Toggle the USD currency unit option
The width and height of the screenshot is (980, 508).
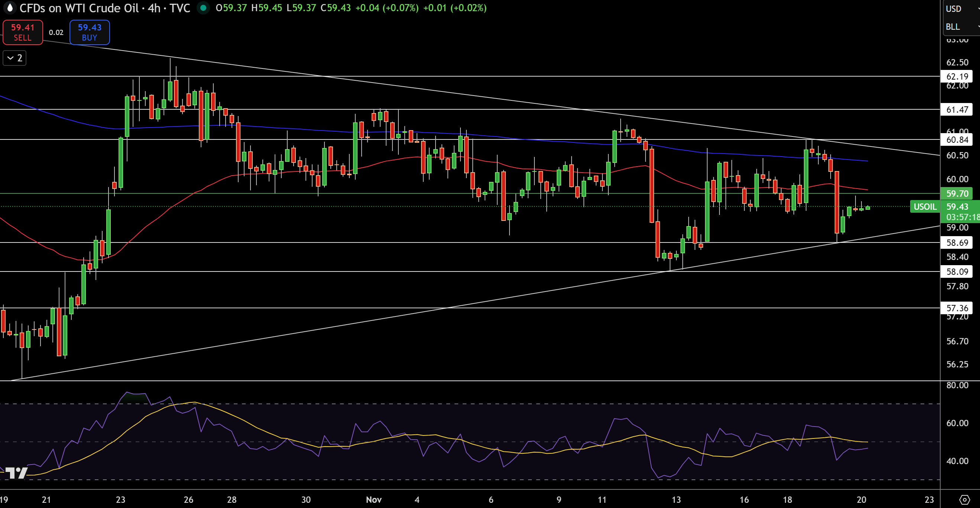click(955, 9)
